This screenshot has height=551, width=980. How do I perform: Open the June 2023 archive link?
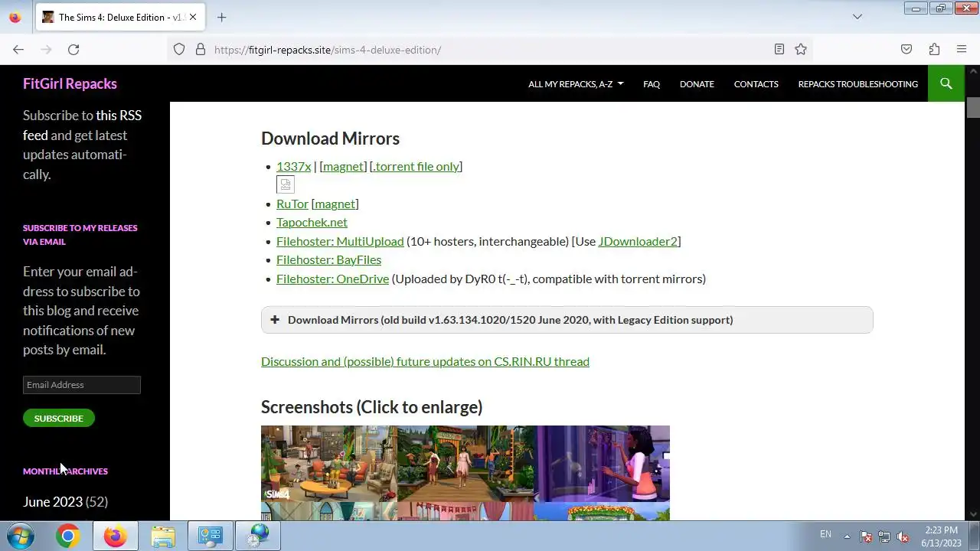[x=53, y=502]
